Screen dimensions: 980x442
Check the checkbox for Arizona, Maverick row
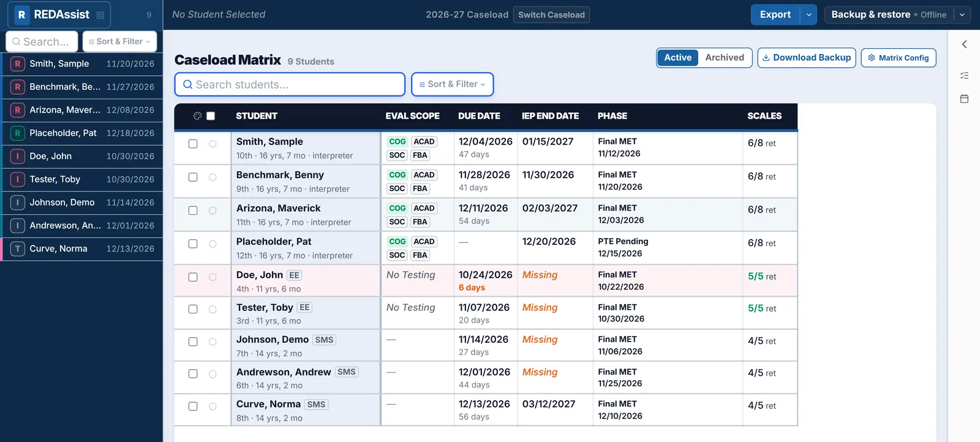(193, 211)
